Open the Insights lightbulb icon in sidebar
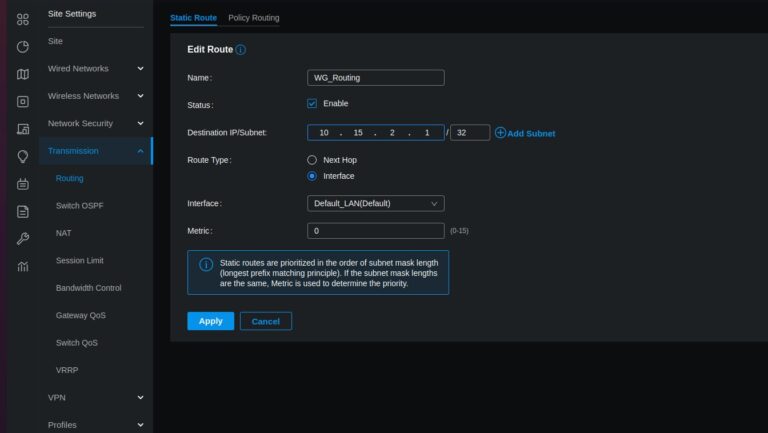Viewport: 768px width, 433px height. pos(23,157)
